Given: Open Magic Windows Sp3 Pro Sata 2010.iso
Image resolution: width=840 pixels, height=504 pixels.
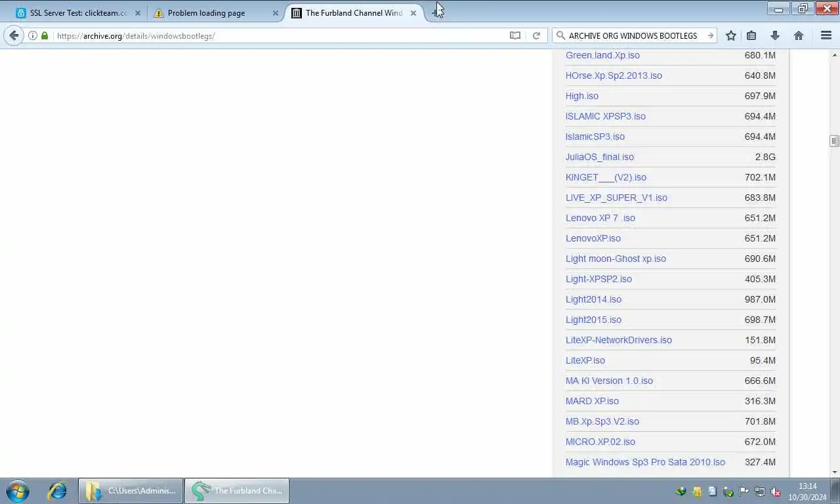Looking at the screenshot, I should (645, 462).
